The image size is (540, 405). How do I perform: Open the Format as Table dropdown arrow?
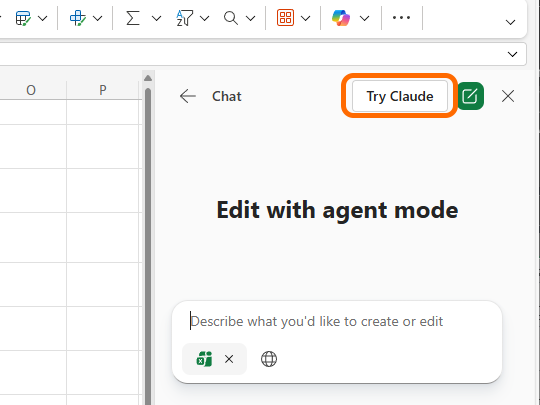(x=42, y=18)
